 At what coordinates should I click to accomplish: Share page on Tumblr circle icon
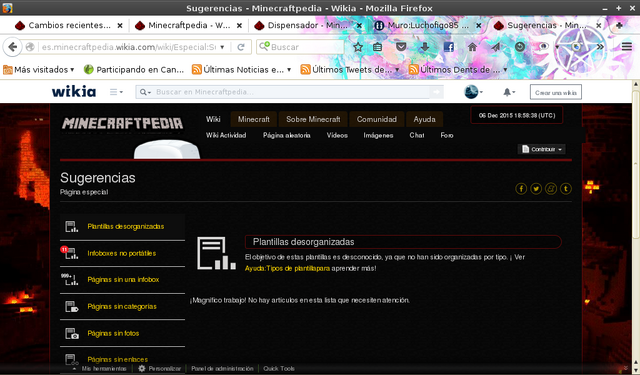(566, 189)
